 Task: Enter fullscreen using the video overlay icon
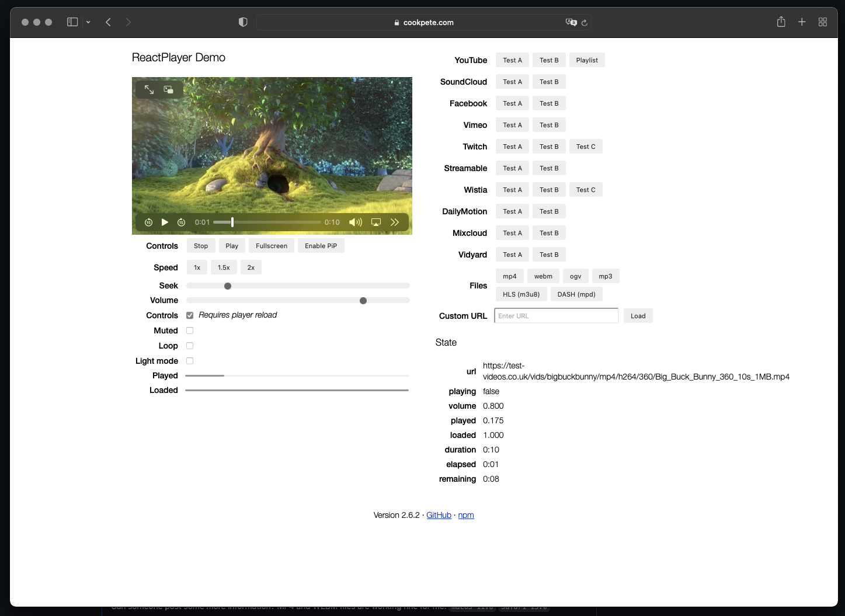[149, 89]
